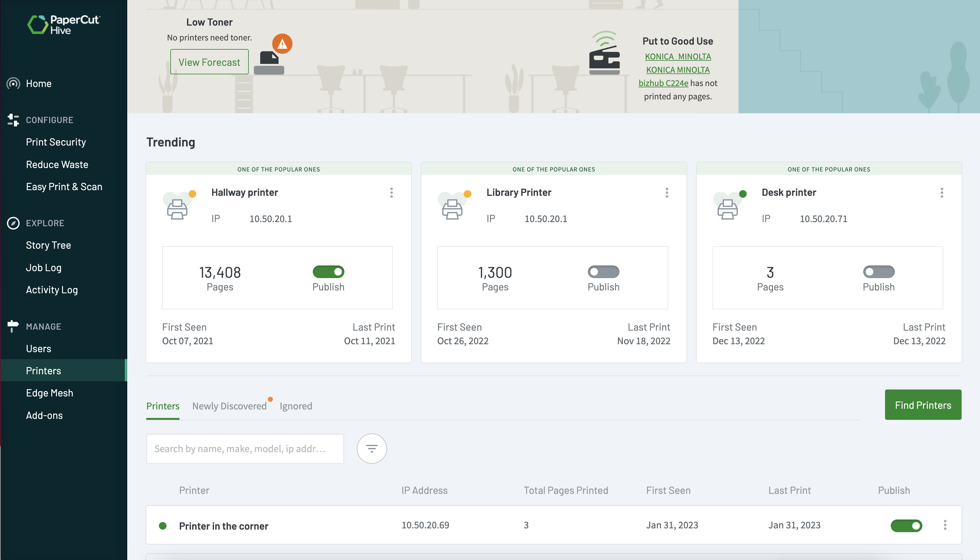The image size is (980, 560).
Task: Open filter options for printer list
Action: (372, 448)
